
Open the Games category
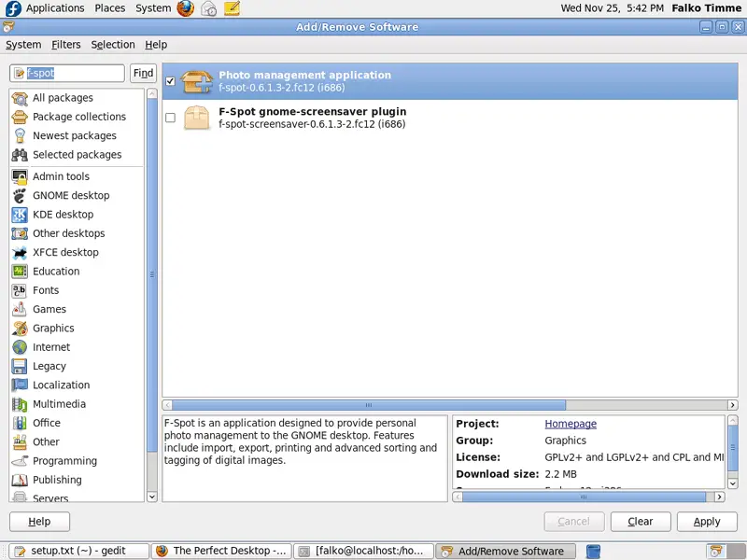(49, 309)
